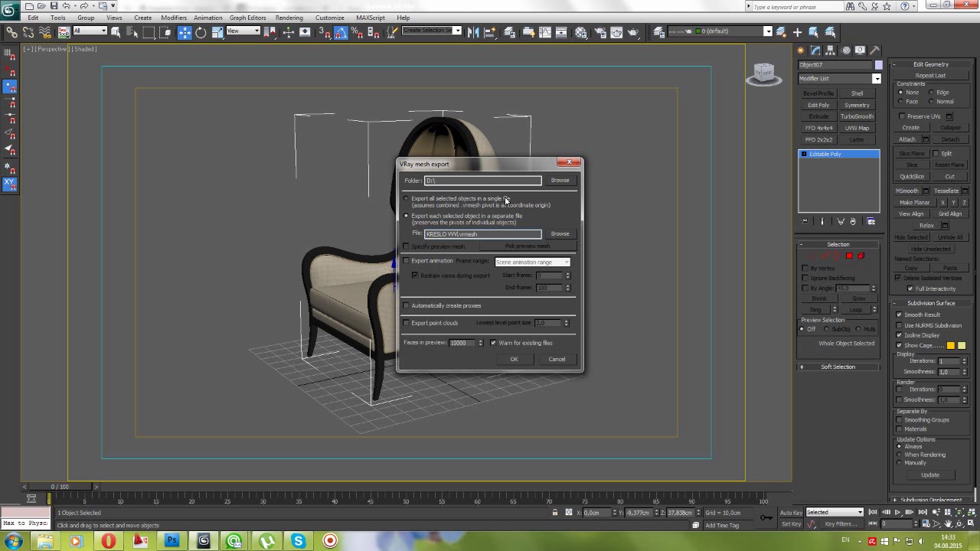980x551 pixels.
Task: Open the Selected key filter dropdown
Action: pos(835,512)
